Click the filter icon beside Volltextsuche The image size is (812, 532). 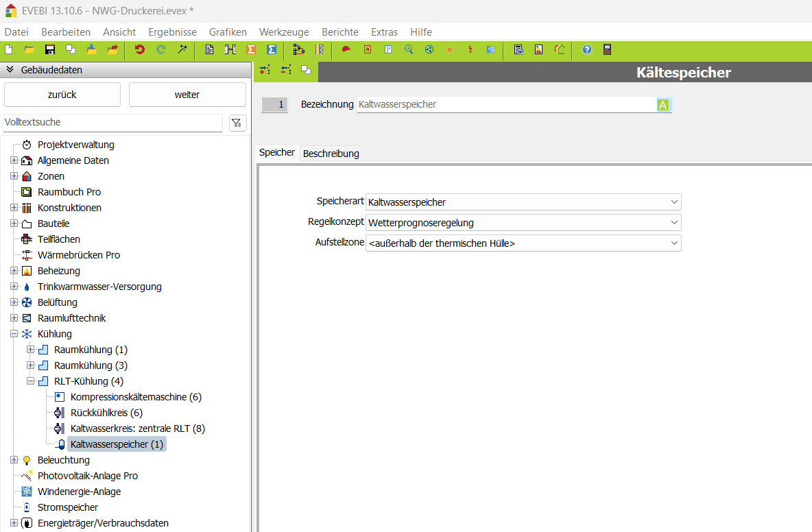[237, 123]
